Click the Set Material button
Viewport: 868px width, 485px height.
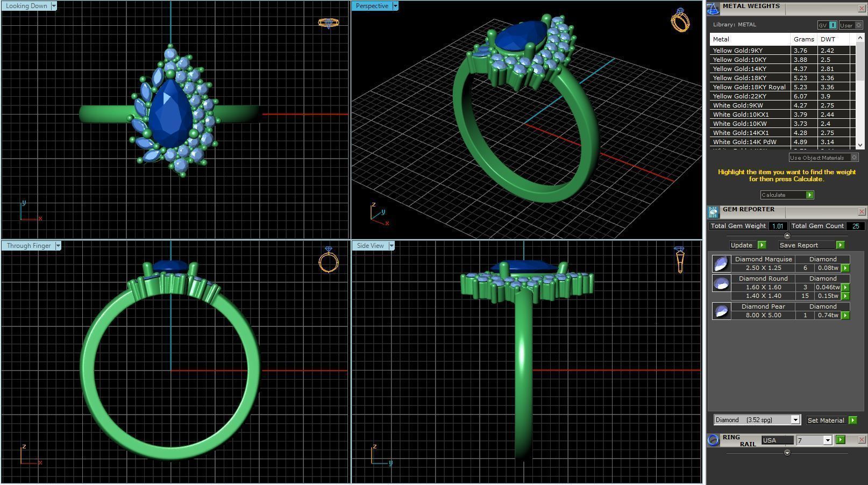pos(826,420)
